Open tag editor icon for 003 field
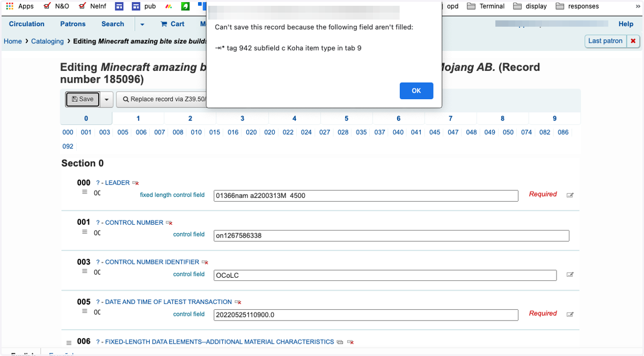This screenshot has width=644, height=356. (570, 275)
